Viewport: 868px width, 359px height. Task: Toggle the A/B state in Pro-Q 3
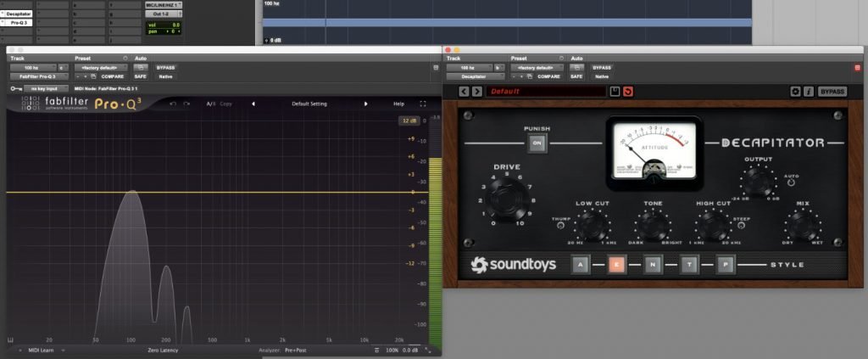click(211, 104)
